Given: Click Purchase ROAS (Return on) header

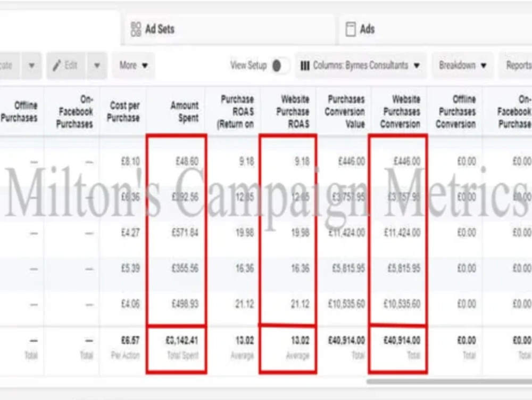Looking at the screenshot, I should click(236, 112).
